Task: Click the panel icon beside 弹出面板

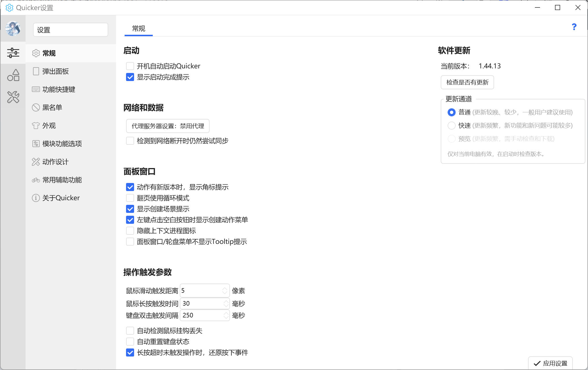Action: [36, 71]
